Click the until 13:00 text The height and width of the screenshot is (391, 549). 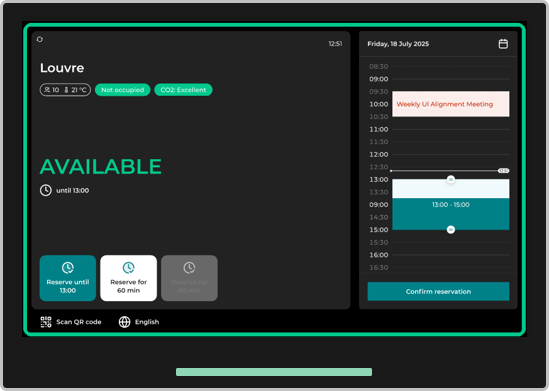click(x=72, y=190)
